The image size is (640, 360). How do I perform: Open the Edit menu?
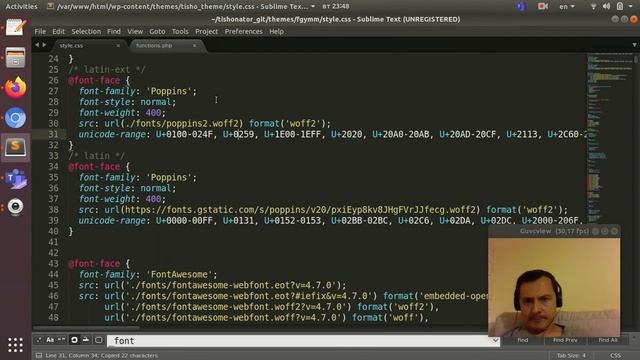click(58, 31)
